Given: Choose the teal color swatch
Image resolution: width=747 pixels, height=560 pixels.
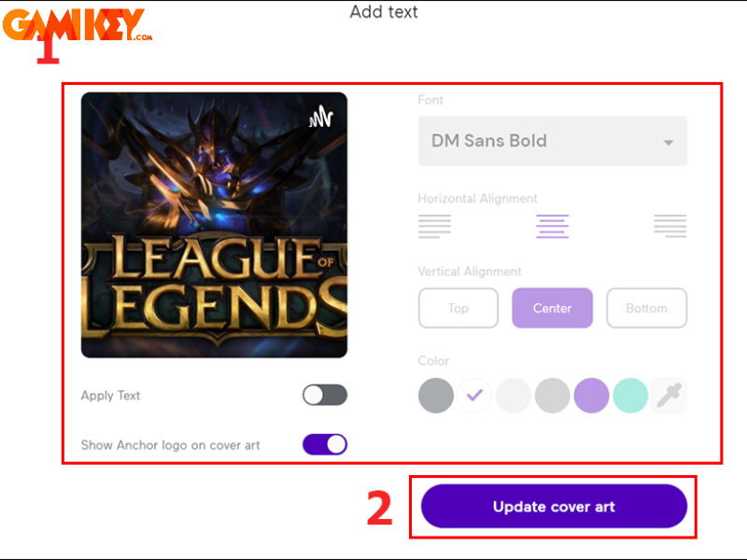Looking at the screenshot, I should (630, 395).
